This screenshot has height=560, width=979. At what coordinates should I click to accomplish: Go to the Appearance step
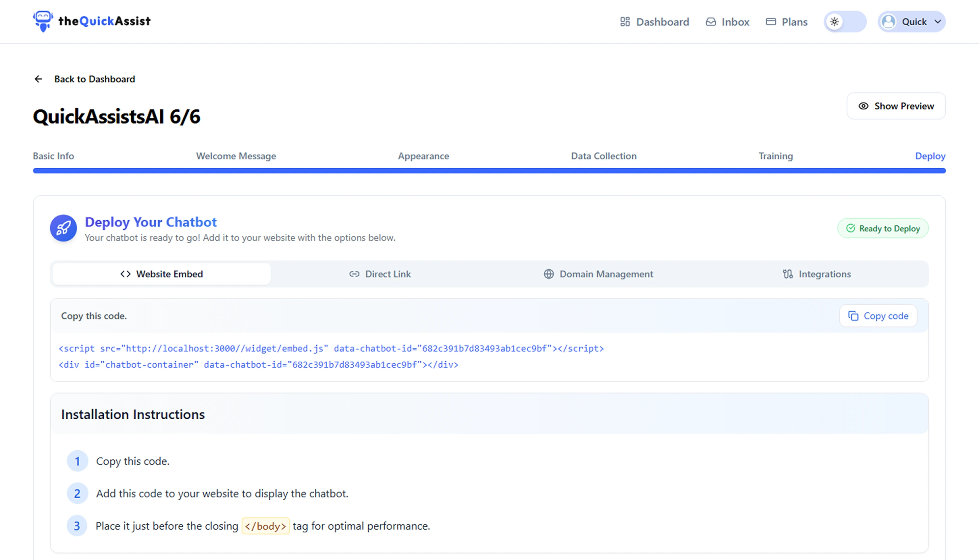(423, 156)
